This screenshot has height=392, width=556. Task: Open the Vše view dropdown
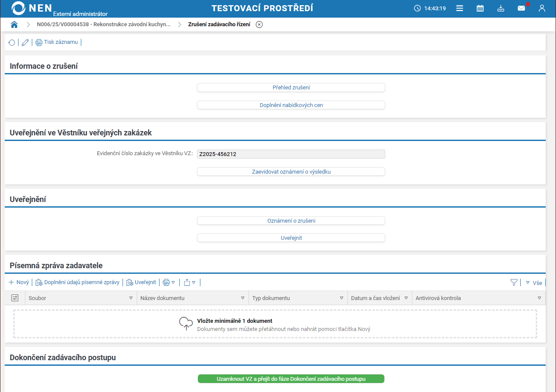click(x=534, y=283)
